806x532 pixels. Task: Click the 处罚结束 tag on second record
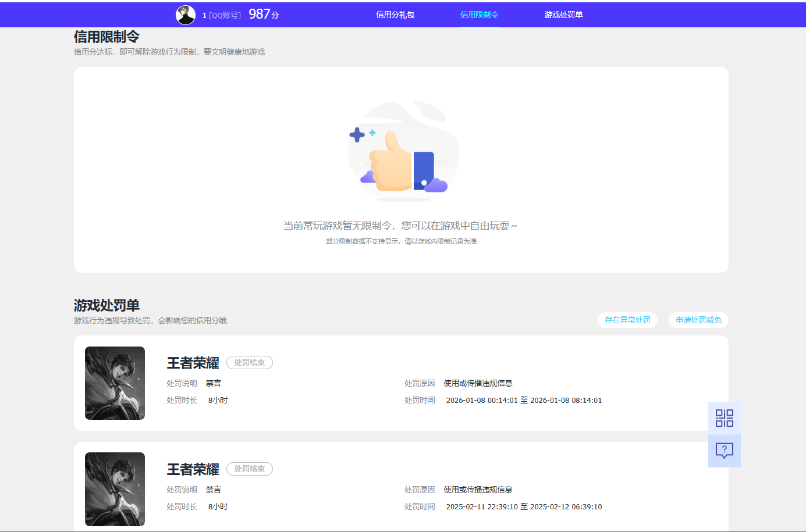click(x=249, y=469)
